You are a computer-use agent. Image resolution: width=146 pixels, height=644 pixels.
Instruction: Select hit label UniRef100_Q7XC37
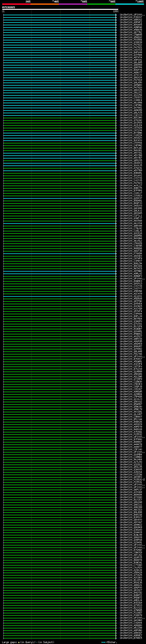click(131, 75)
